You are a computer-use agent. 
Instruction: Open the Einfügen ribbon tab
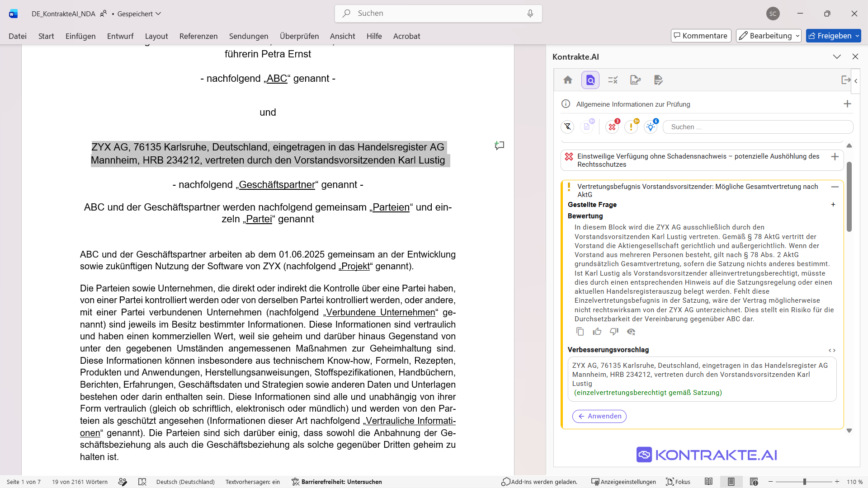(x=80, y=36)
